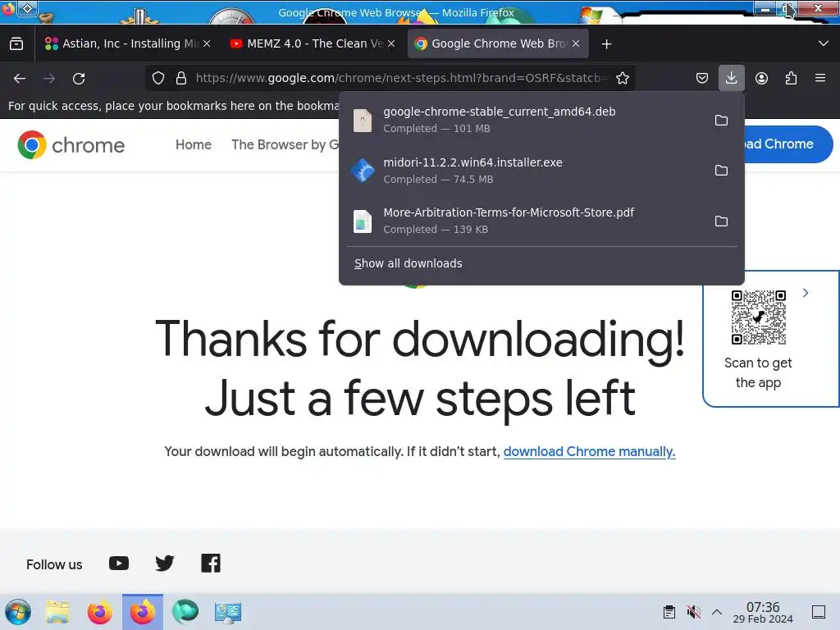Go back with the back arrow button
840x630 pixels.
click(20, 78)
